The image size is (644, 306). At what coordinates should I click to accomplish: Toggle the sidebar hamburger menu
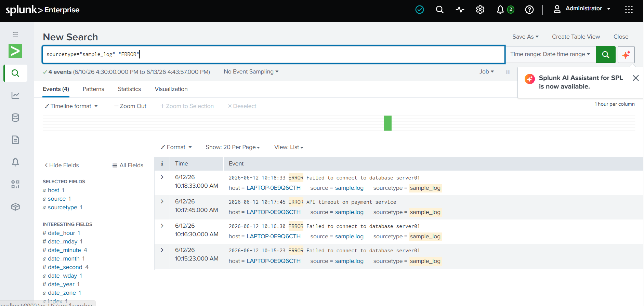click(x=15, y=35)
